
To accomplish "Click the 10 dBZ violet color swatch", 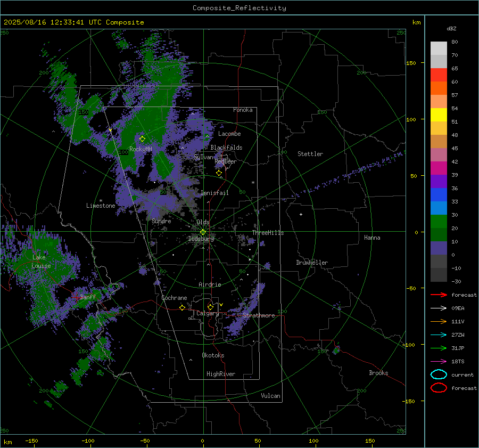I will point(439,248).
